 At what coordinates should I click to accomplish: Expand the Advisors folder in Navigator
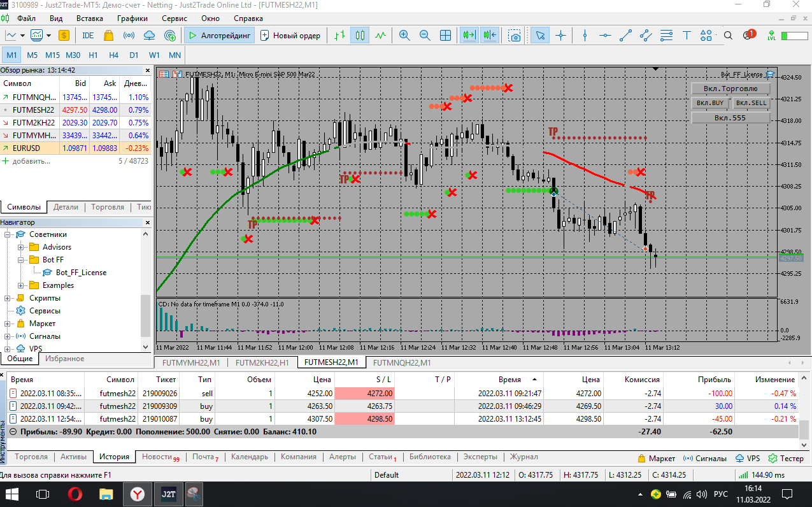21,247
